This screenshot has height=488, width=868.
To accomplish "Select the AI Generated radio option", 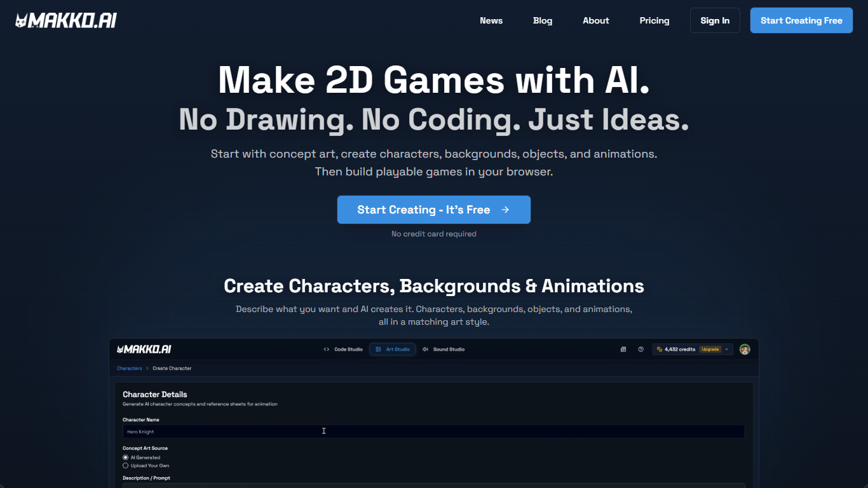I will pos(126,457).
